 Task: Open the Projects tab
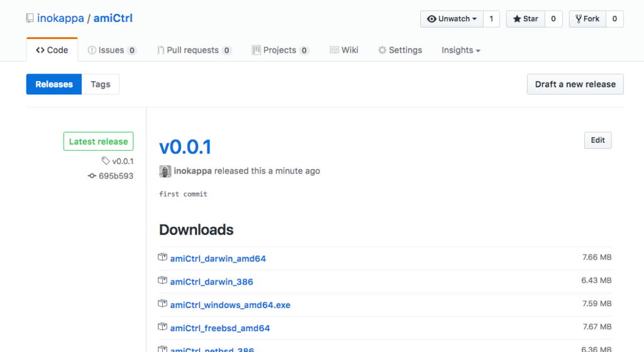coord(280,50)
